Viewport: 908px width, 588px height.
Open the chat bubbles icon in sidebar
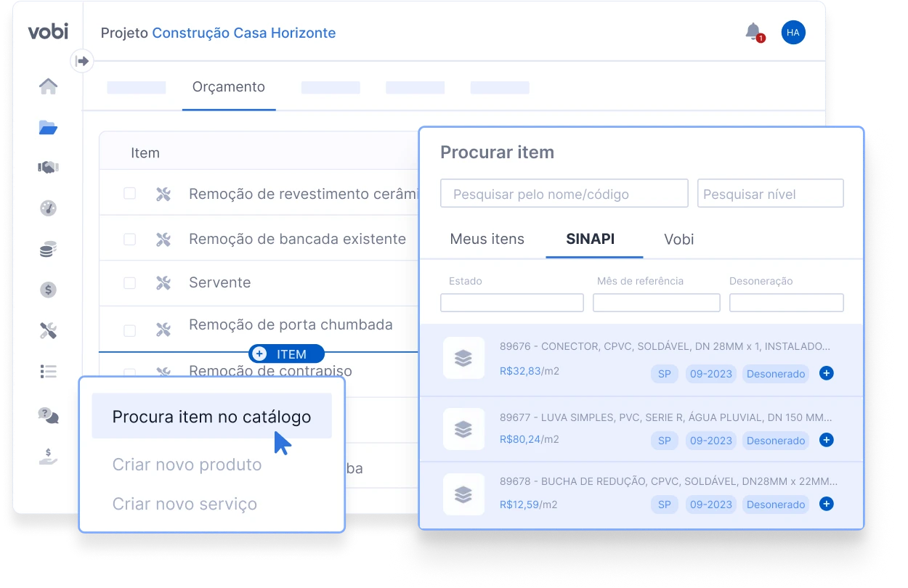tap(48, 415)
